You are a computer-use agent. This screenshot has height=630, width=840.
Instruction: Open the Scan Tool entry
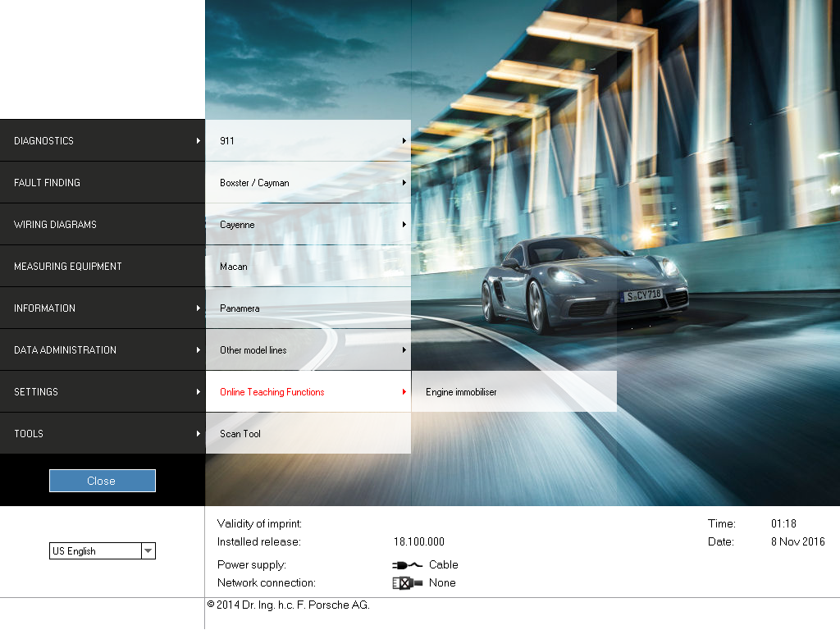click(x=308, y=433)
